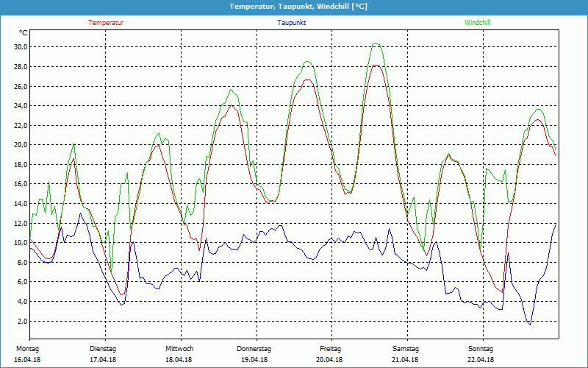This screenshot has height=368, width=588.
Task: Click the 21.04.18 date label
Action: point(406,360)
